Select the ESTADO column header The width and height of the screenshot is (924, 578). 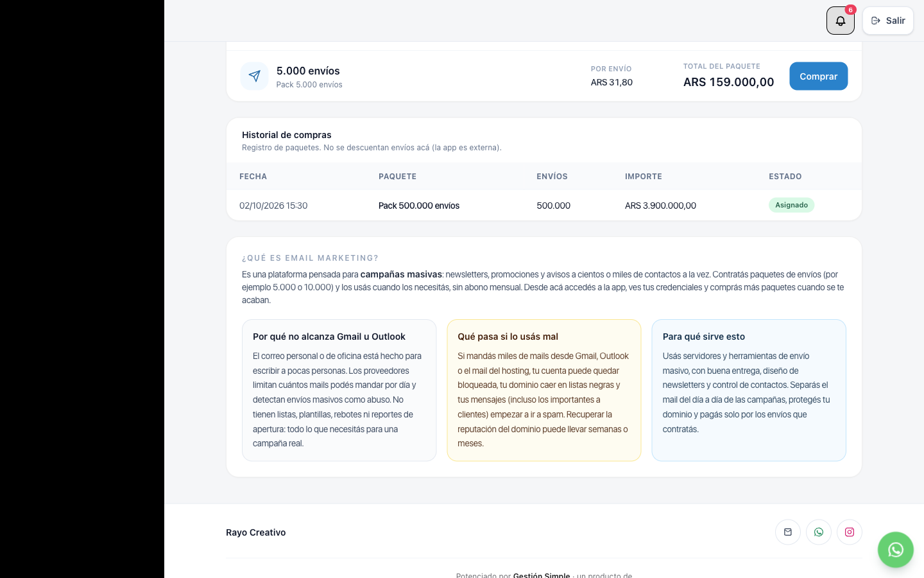click(785, 177)
